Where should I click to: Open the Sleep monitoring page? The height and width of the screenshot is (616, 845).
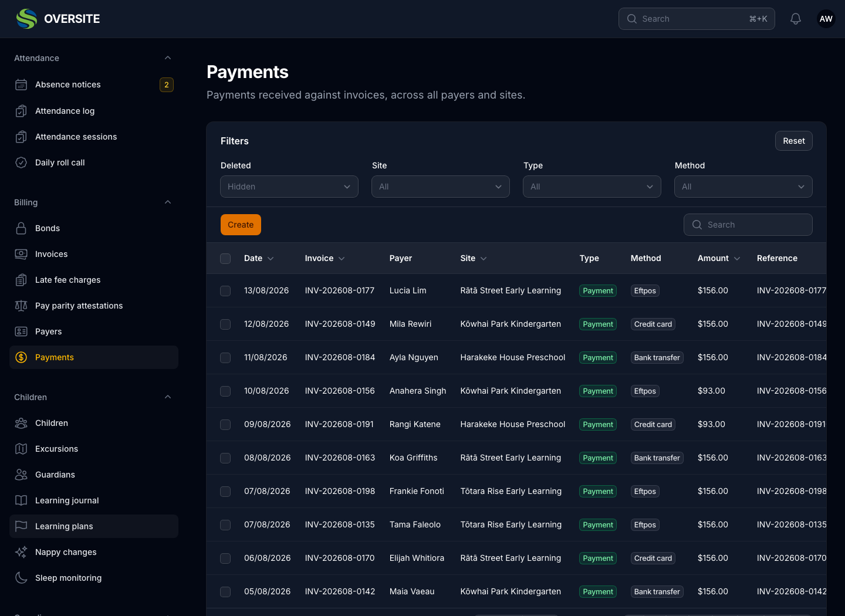click(x=94, y=578)
